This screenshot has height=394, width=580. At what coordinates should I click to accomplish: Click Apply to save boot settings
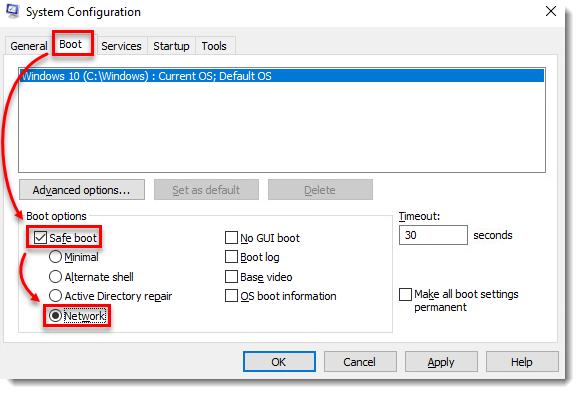(x=441, y=361)
